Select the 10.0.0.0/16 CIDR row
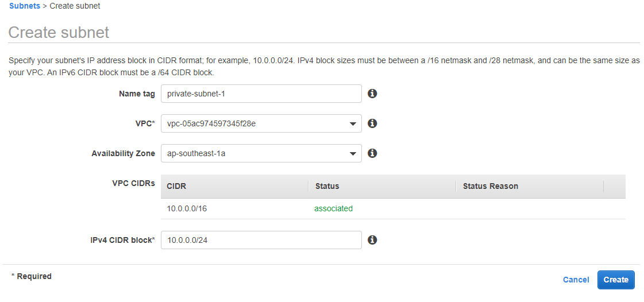The image size is (644, 302). [393, 208]
